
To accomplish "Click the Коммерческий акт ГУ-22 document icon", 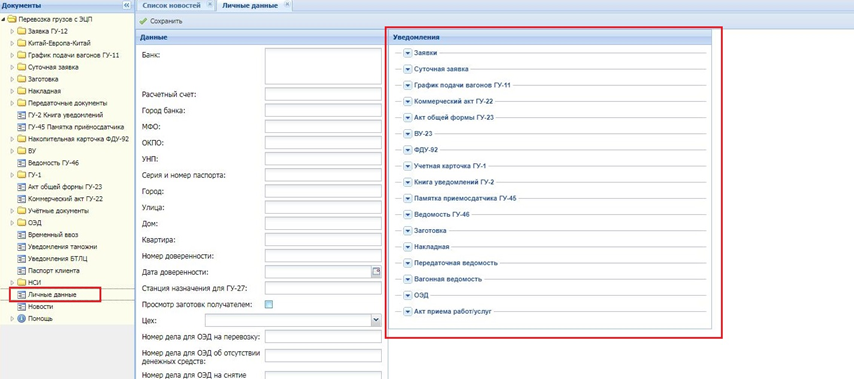I will click(x=22, y=199).
